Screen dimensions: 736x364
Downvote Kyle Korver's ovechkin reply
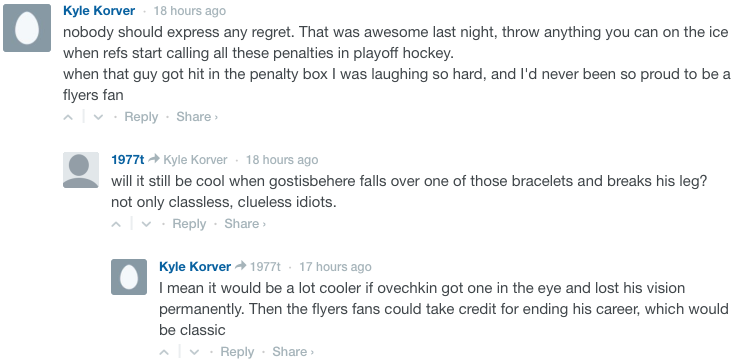(x=194, y=352)
